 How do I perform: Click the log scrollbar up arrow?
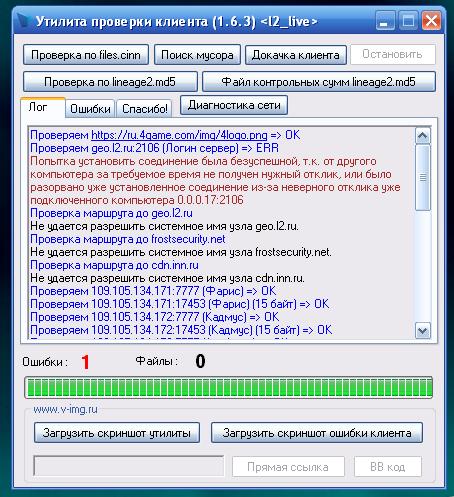coord(423,135)
